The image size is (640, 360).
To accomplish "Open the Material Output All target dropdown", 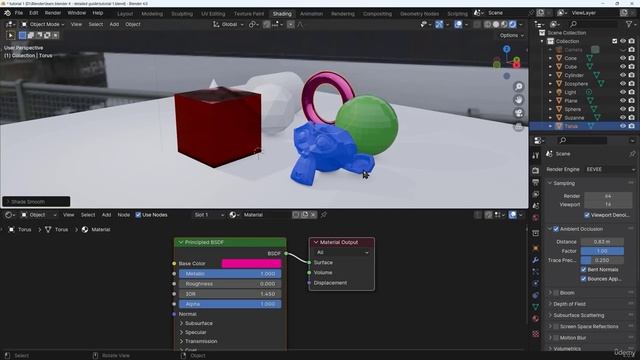I will pos(342,253).
